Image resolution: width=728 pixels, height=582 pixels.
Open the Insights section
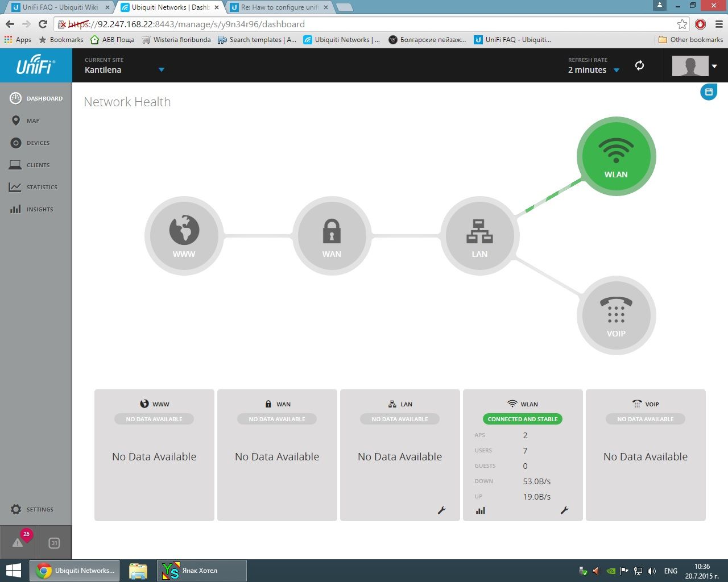pos(31,209)
